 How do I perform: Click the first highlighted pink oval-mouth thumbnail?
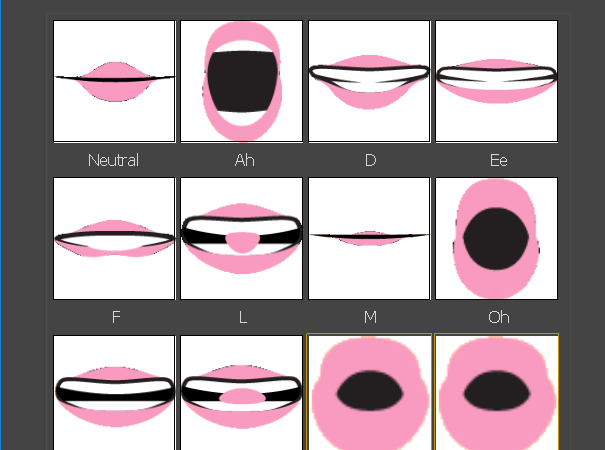click(369, 392)
